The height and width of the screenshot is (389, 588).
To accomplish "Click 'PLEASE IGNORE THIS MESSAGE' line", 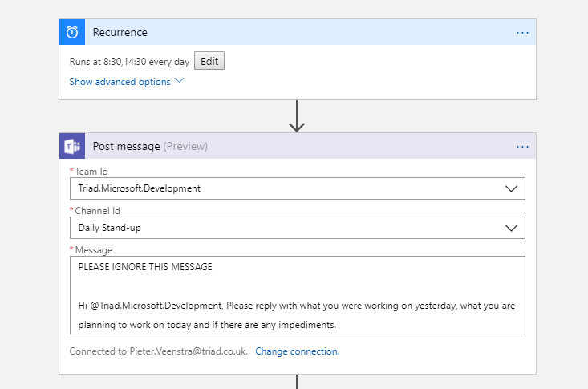I will click(145, 267).
